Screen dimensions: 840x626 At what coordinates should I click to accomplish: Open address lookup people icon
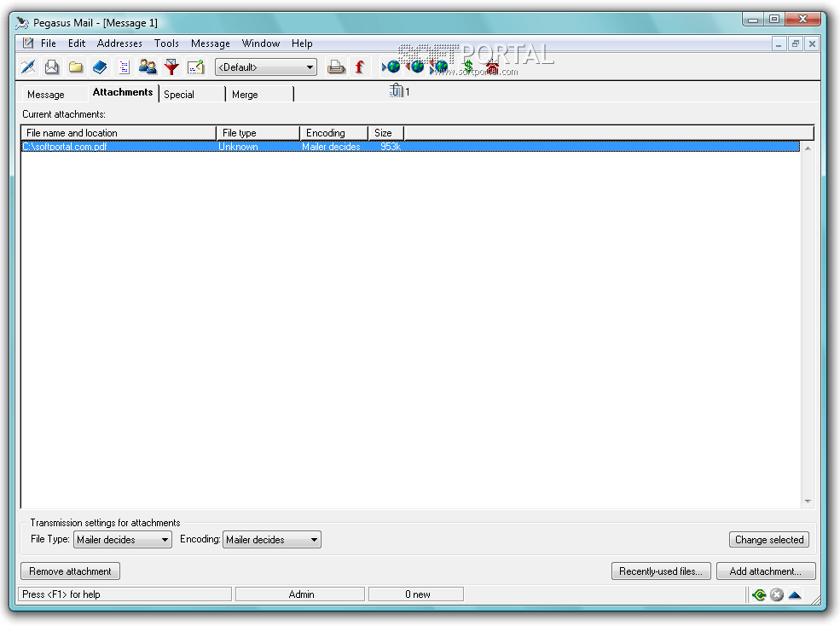click(148, 67)
